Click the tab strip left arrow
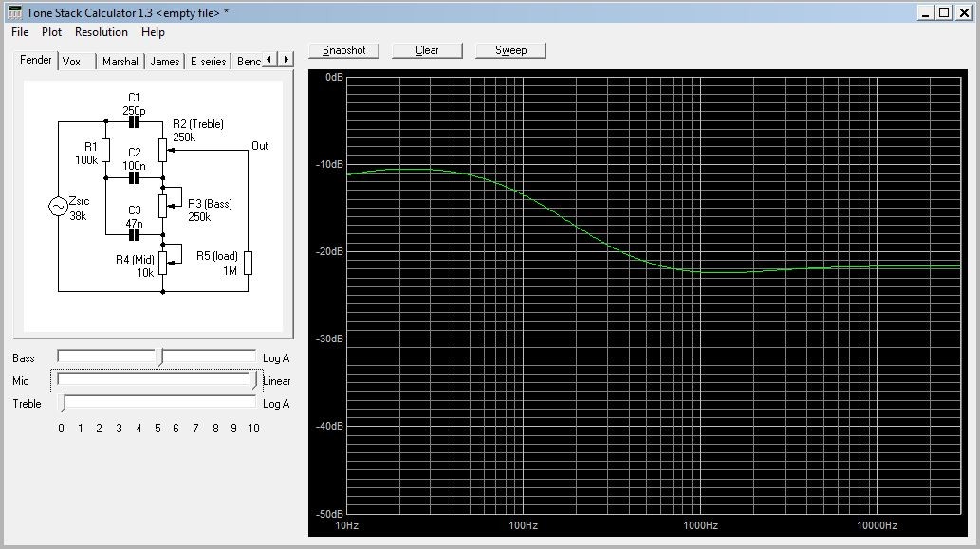Viewport: 980px width, 549px height. pos(269,60)
